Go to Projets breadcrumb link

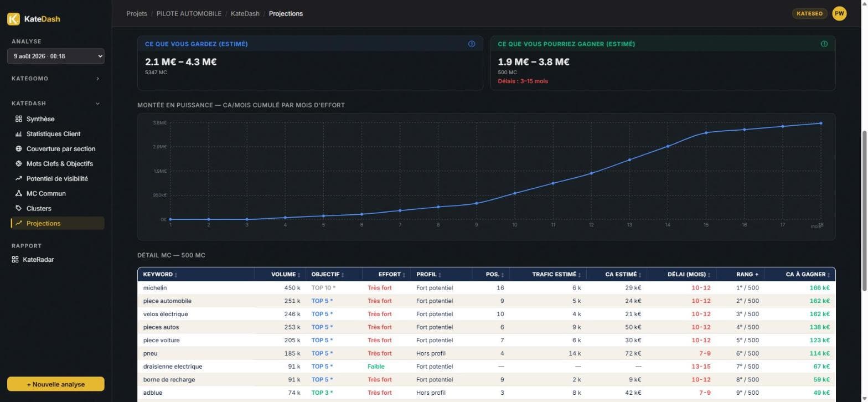click(x=137, y=13)
